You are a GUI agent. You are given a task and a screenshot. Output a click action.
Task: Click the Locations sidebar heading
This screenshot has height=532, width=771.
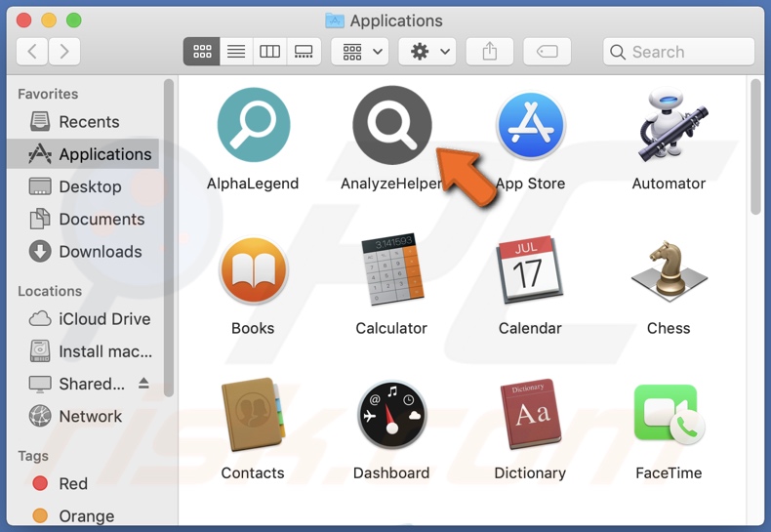point(50,291)
